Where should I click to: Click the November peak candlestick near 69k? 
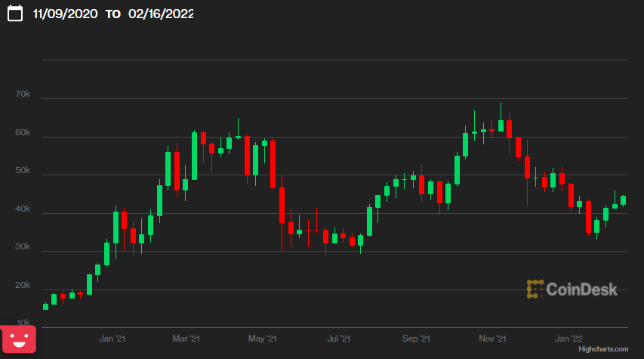point(501,125)
